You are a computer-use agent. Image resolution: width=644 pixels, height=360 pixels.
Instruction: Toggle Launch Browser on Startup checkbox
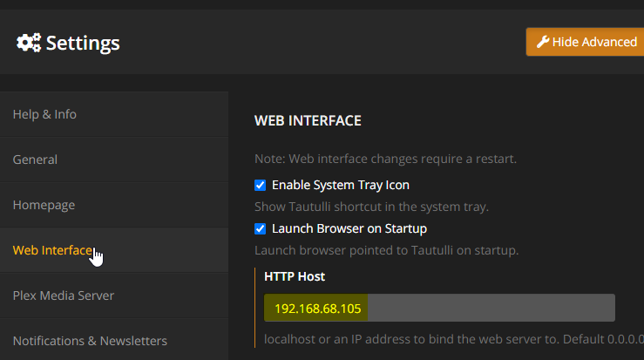260,229
